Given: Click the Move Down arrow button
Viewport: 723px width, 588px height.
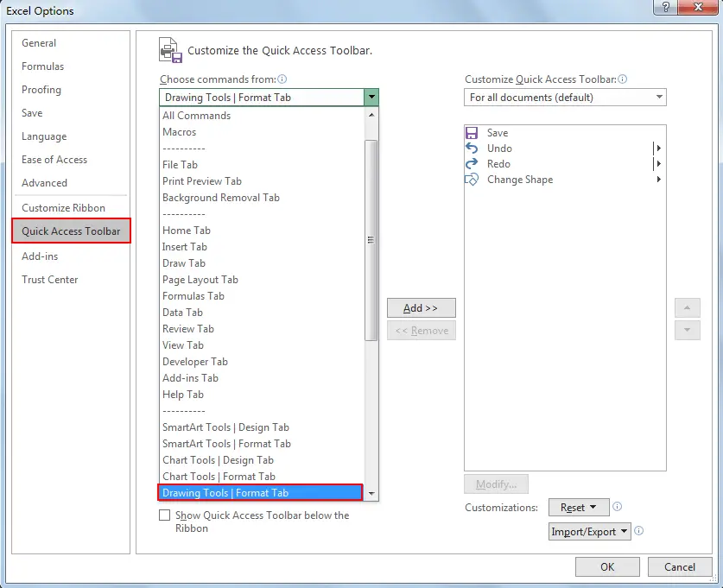Looking at the screenshot, I should [x=687, y=331].
